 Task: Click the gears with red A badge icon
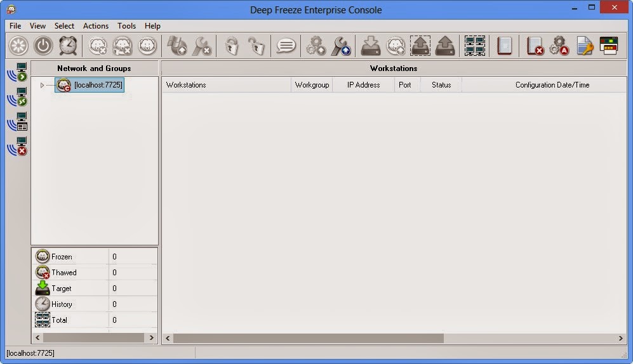coord(559,46)
